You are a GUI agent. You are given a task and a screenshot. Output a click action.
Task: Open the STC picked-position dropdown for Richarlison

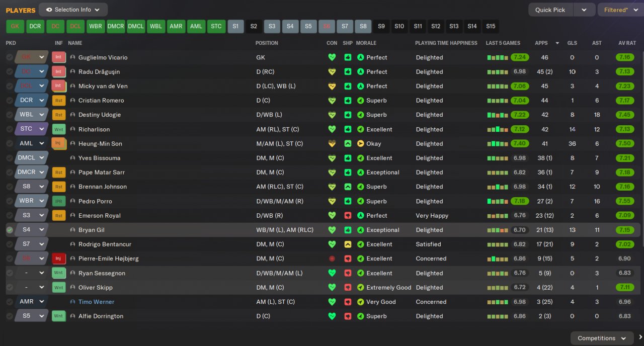(31, 129)
